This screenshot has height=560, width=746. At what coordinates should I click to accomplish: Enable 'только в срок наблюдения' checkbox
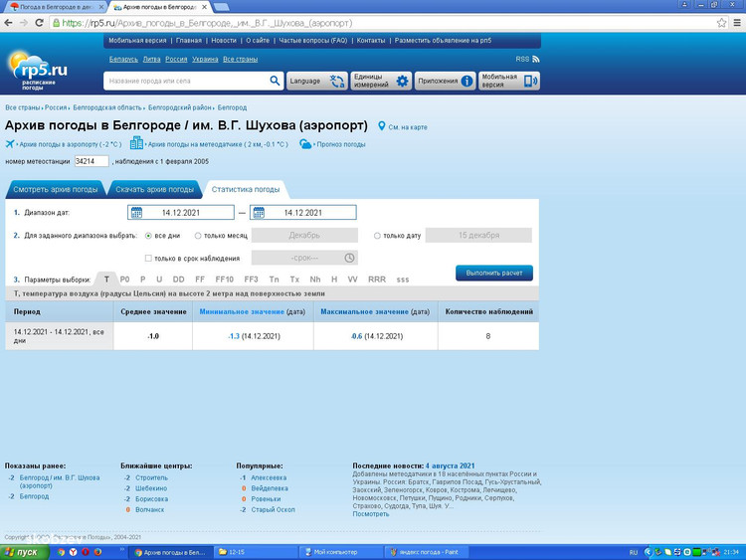(x=149, y=259)
